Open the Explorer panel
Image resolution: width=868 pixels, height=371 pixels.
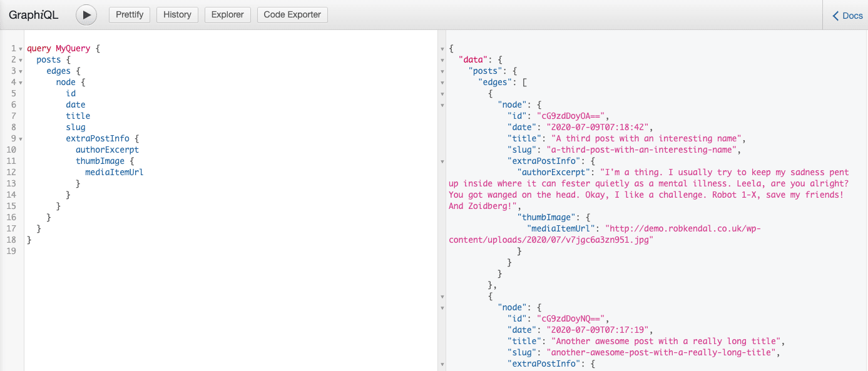pos(227,14)
